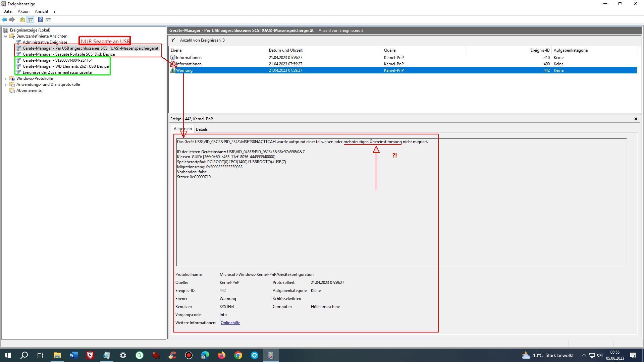The height and width of the screenshot is (362, 644).
Task: Expand the Windows-Protokolle tree node
Action: pyautogui.click(x=6, y=78)
